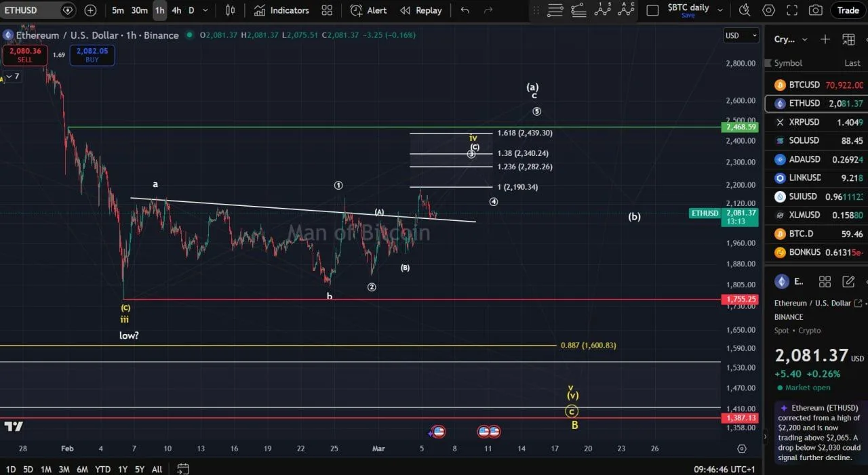Take a chart snapshot with the camera icon
This screenshot has height=475, width=868.
tap(816, 10)
